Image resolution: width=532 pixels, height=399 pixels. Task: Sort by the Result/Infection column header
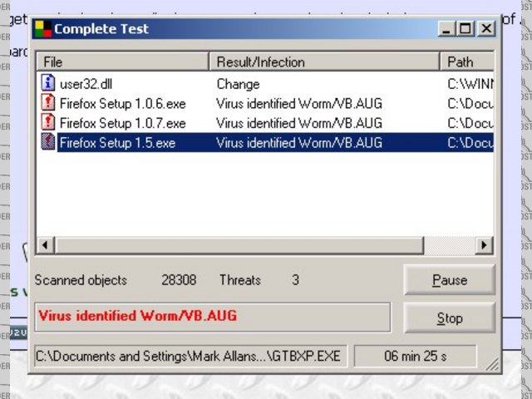click(324, 62)
